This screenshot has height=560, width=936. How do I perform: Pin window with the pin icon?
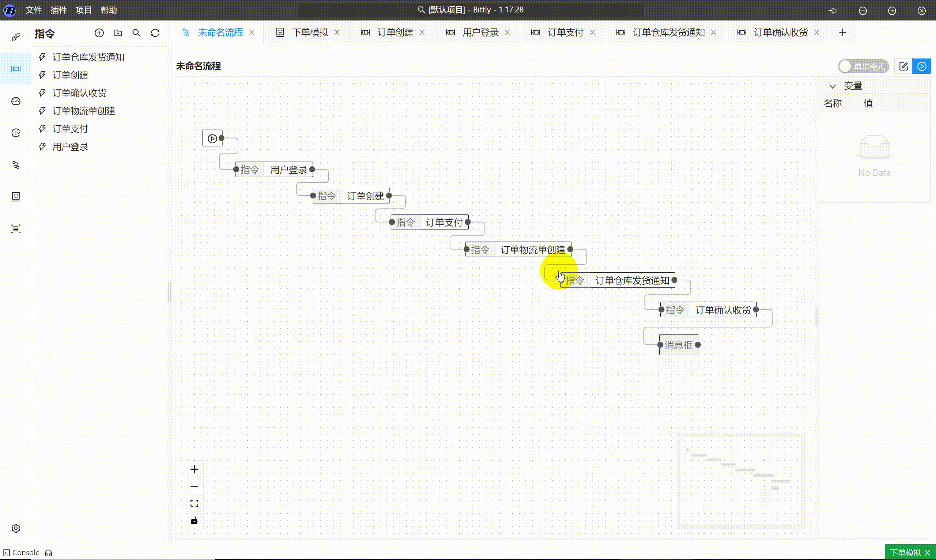click(x=833, y=11)
